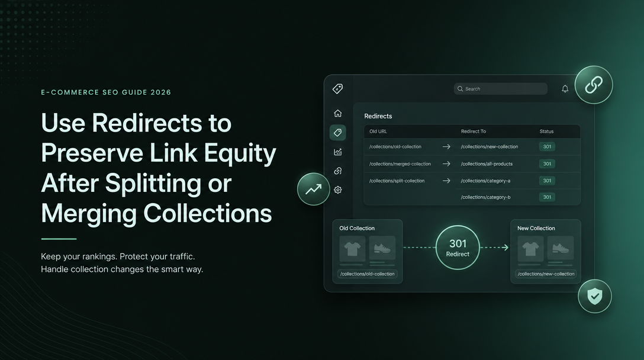The width and height of the screenshot is (644, 360).
Task: Click the Old Collection card title
Action: [x=357, y=229]
